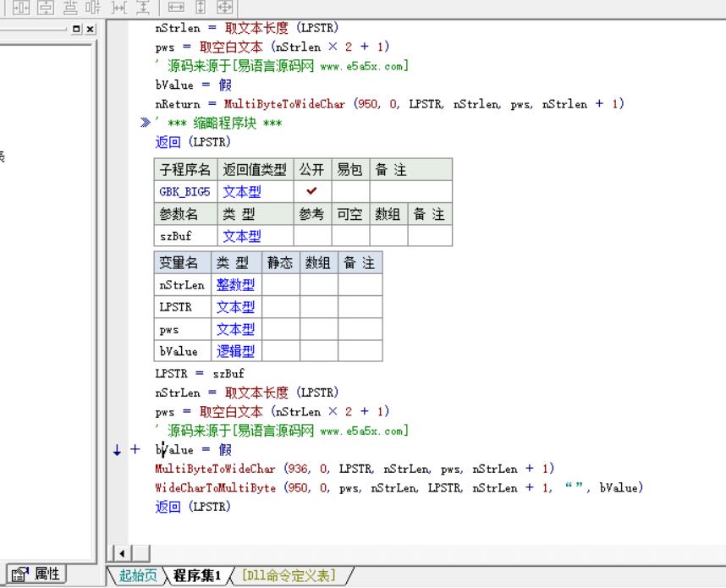Toggle the 公开 checkmark for GBK_BIG5

pyautogui.click(x=312, y=190)
